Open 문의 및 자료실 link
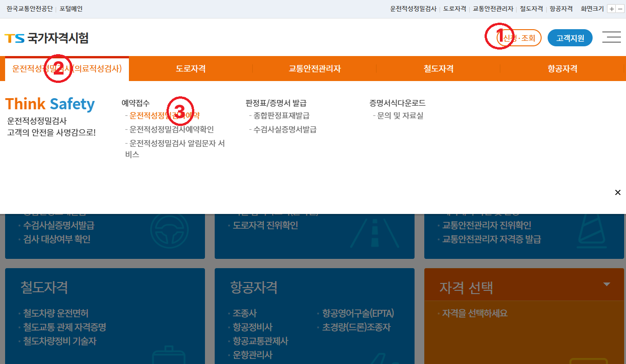Viewport: 626px width, 364px height. tap(400, 116)
